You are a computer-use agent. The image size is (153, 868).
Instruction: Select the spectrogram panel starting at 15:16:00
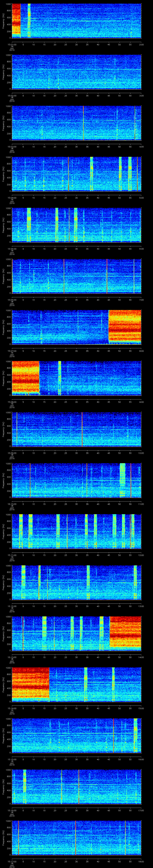(x=76, y=786)
